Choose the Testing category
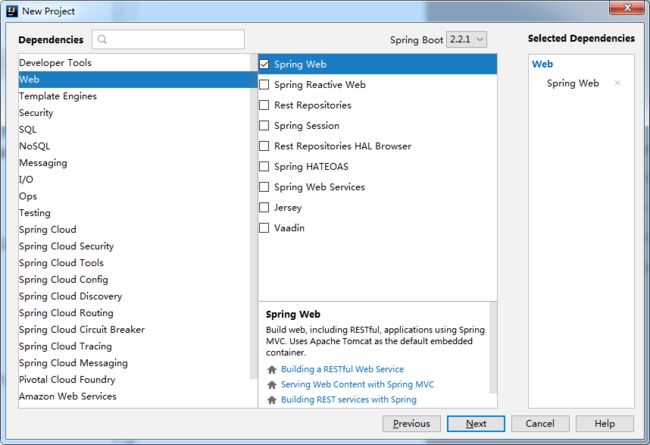Image resolution: width=650 pixels, height=445 pixels. pos(134,213)
